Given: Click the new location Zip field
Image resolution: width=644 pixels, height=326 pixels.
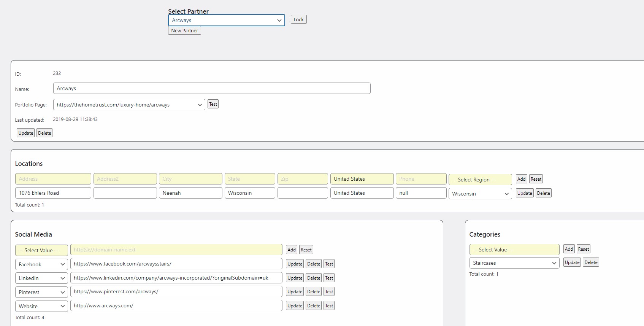Looking at the screenshot, I should click(x=303, y=179).
